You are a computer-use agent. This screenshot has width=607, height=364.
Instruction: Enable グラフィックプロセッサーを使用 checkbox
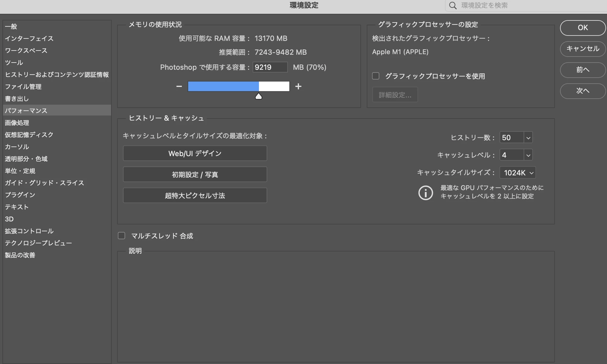pyautogui.click(x=376, y=76)
